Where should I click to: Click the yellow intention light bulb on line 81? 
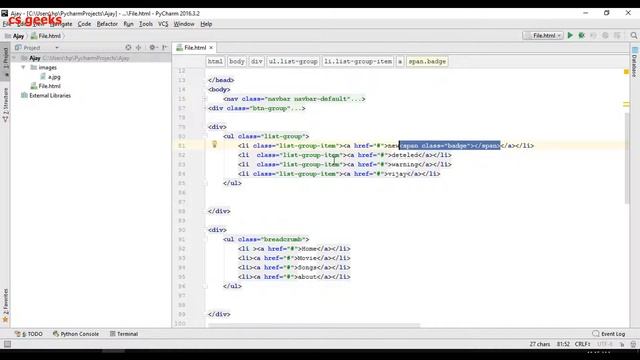click(x=214, y=144)
